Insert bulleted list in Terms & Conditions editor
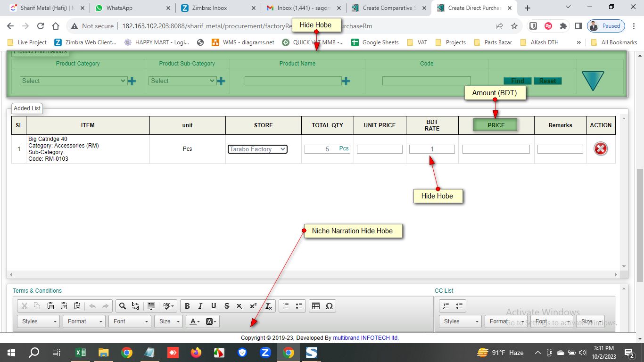The image size is (644, 362). coord(299,306)
